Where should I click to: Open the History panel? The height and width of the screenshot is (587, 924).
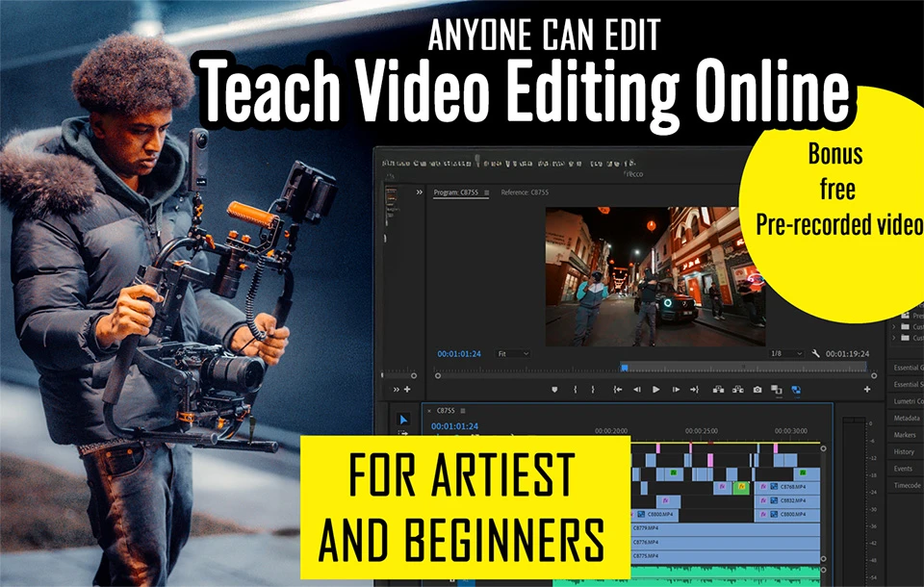point(904,451)
